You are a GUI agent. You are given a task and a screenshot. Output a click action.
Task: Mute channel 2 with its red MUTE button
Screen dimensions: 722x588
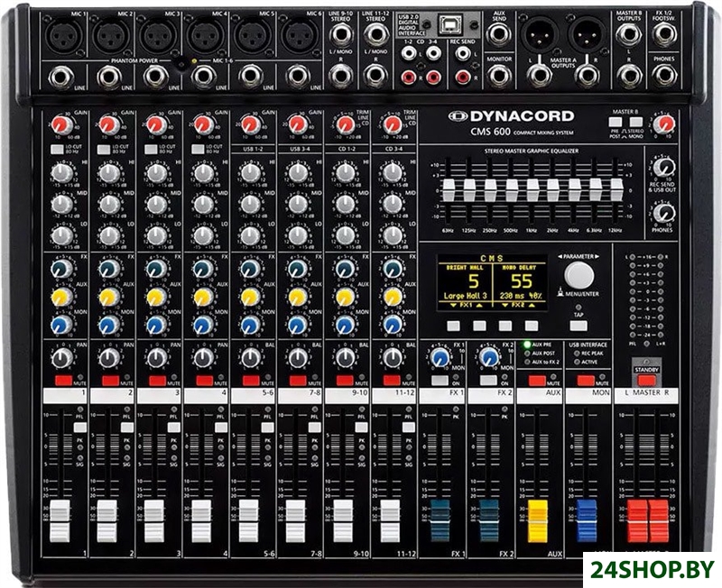(110, 381)
